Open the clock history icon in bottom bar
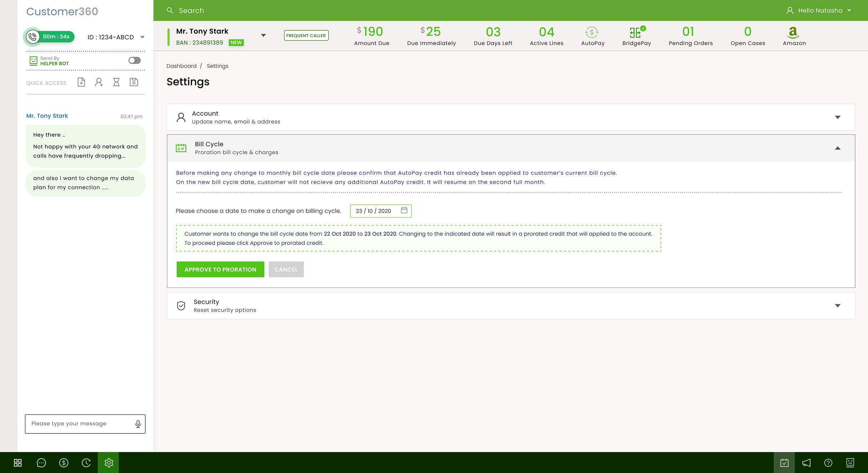The image size is (868, 473). pyautogui.click(x=86, y=463)
